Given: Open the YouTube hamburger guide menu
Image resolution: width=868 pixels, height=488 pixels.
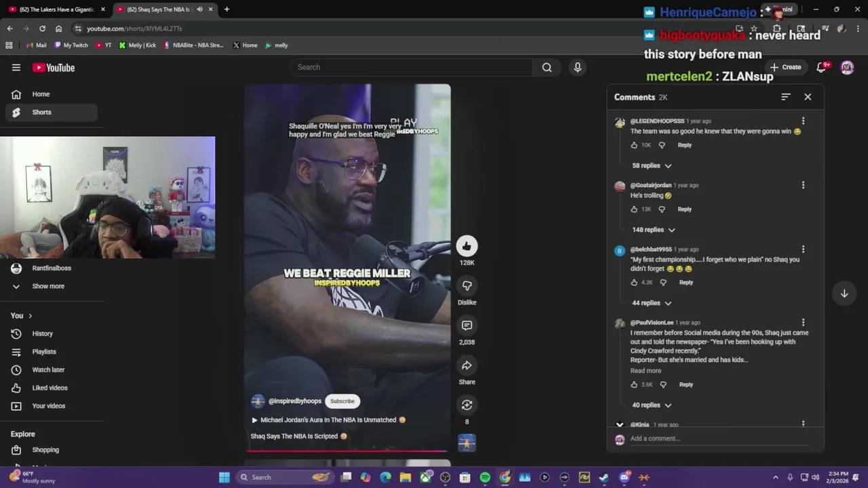Looking at the screenshot, I should click(x=16, y=67).
